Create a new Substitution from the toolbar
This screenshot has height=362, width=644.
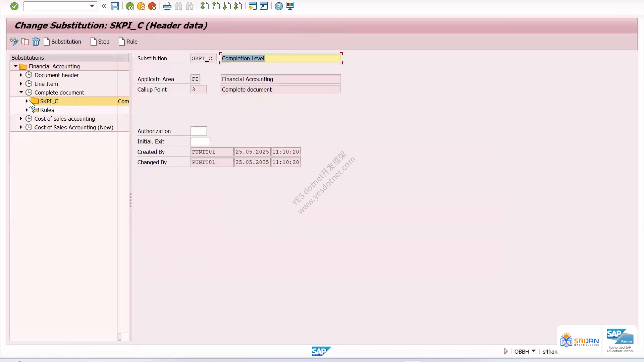point(63,42)
